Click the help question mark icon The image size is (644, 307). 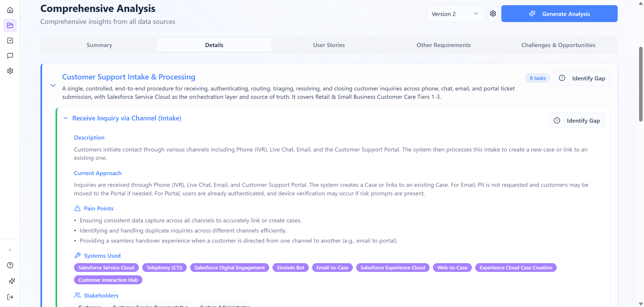pyautogui.click(x=10, y=265)
